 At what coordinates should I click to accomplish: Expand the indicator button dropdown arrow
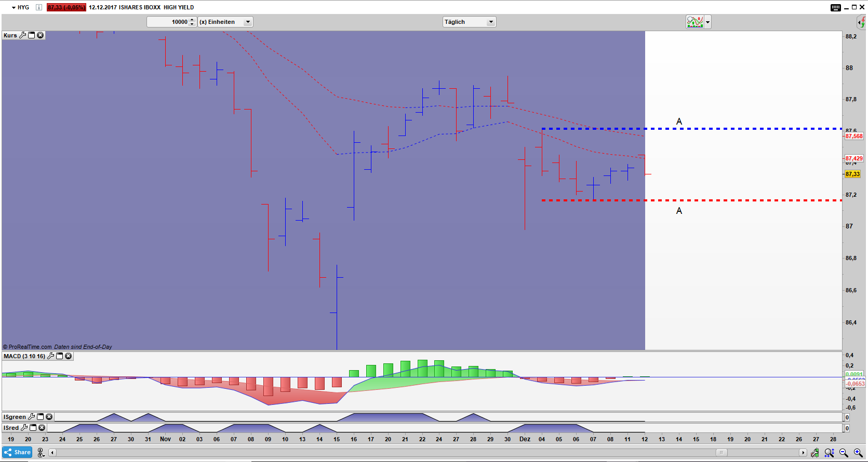707,22
